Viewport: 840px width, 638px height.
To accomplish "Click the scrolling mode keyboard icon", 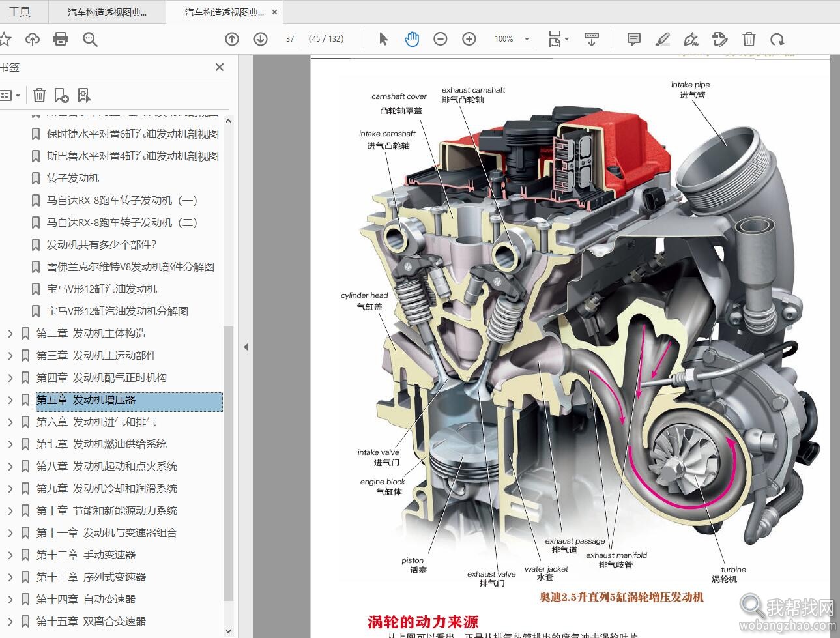I will [592, 39].
